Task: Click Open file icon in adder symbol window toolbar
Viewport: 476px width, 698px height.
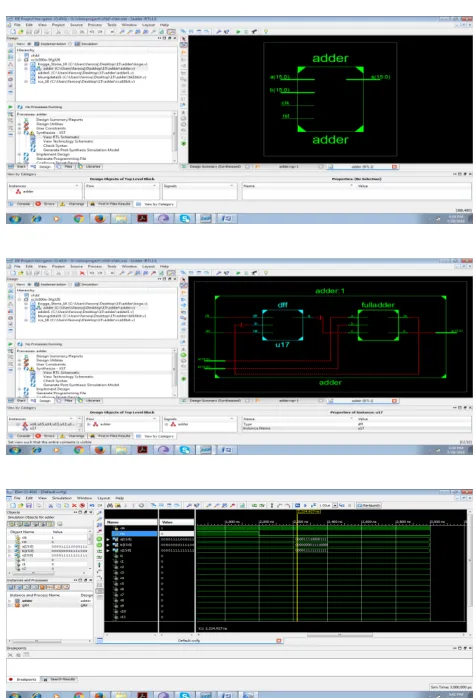Action: coord(20,32)
